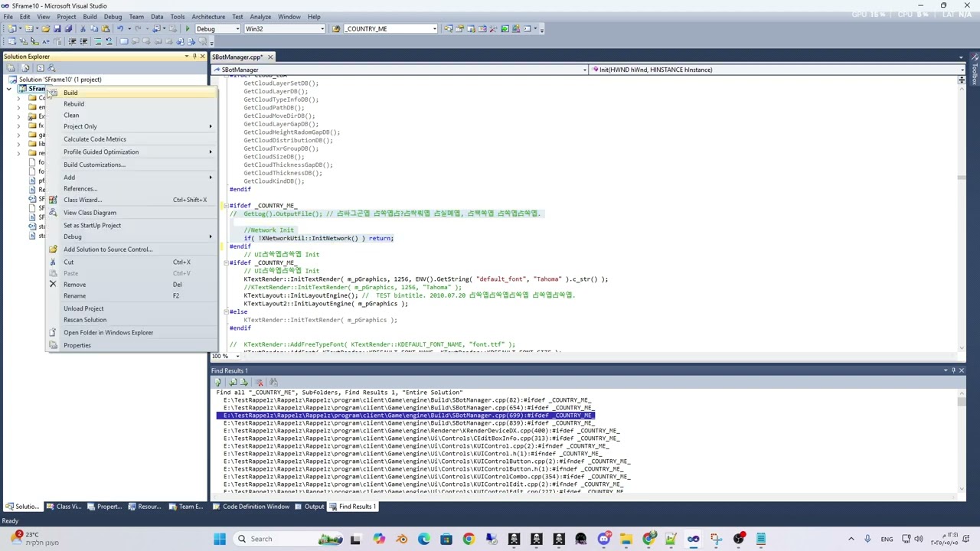The image size is (980, 551).
Task: Click the Cut scissors toolbar icon
Action: click(83, 29)
